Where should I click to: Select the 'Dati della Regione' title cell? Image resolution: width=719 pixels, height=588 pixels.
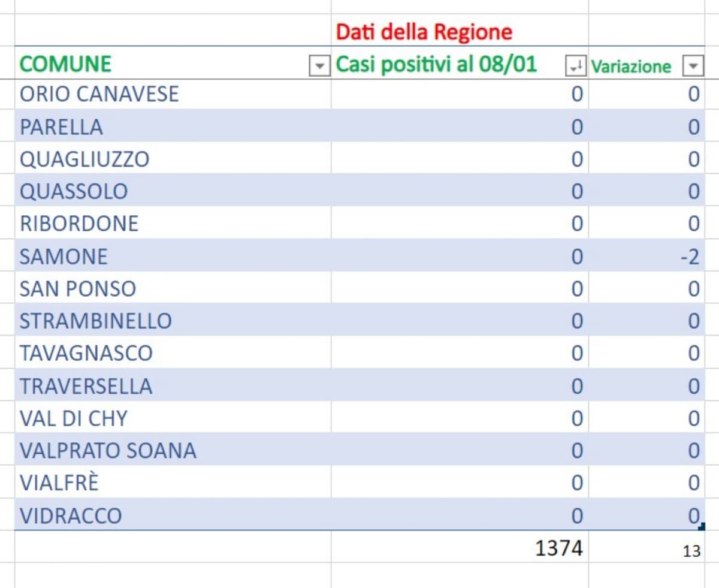click(x=424, y=32)
